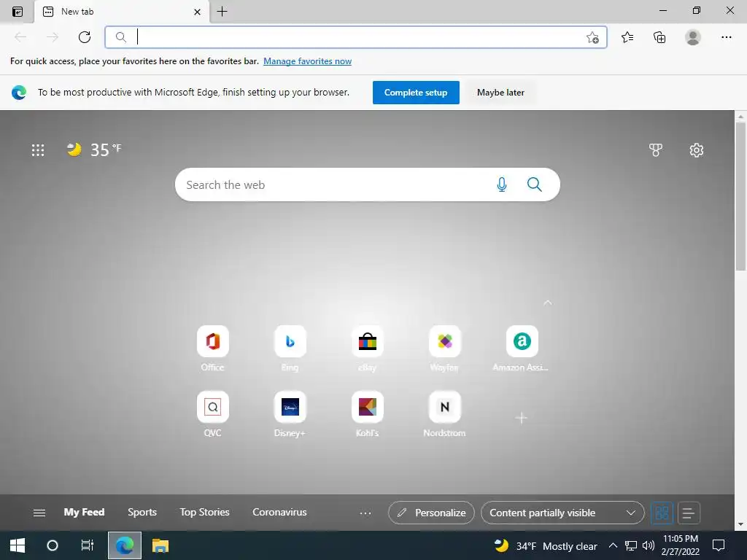This screenshot has width=747, height=560.
Task: Open the profile avatar icon
Action: [x=693, y=37]
